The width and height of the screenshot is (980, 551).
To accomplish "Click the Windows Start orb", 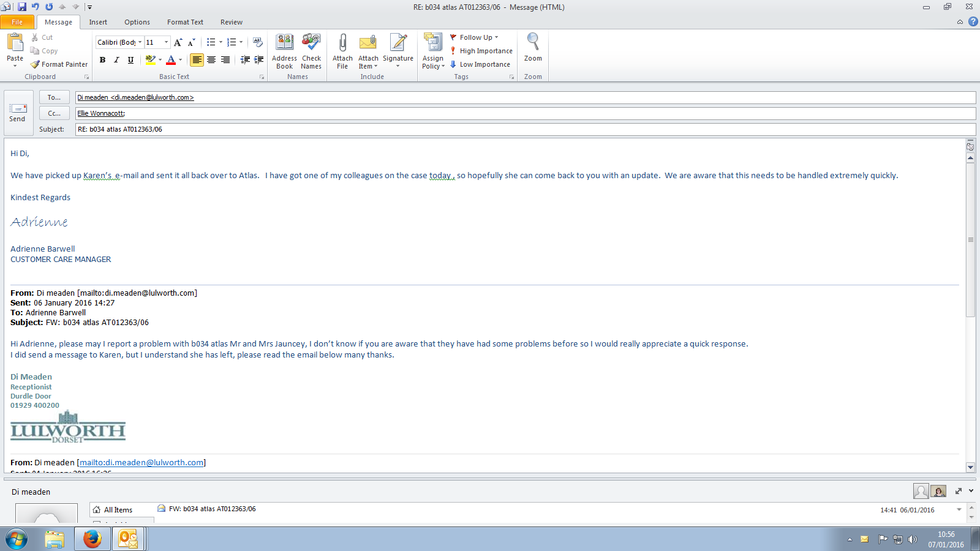I will [17, 539].
